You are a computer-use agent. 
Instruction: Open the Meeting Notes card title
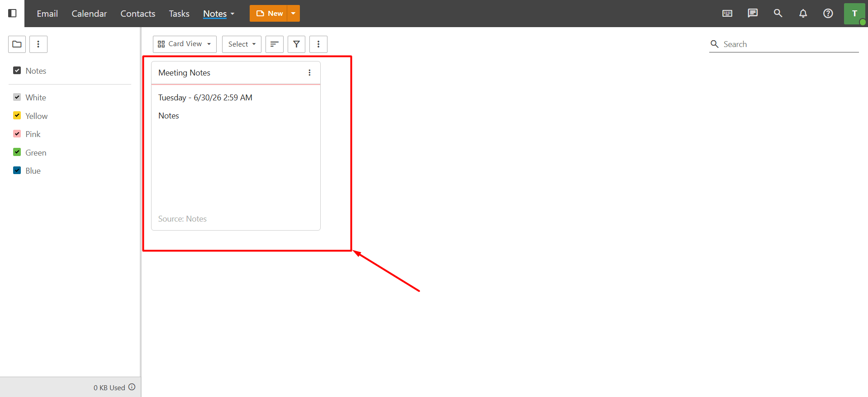pyautogui.click(x=184, y=73)
